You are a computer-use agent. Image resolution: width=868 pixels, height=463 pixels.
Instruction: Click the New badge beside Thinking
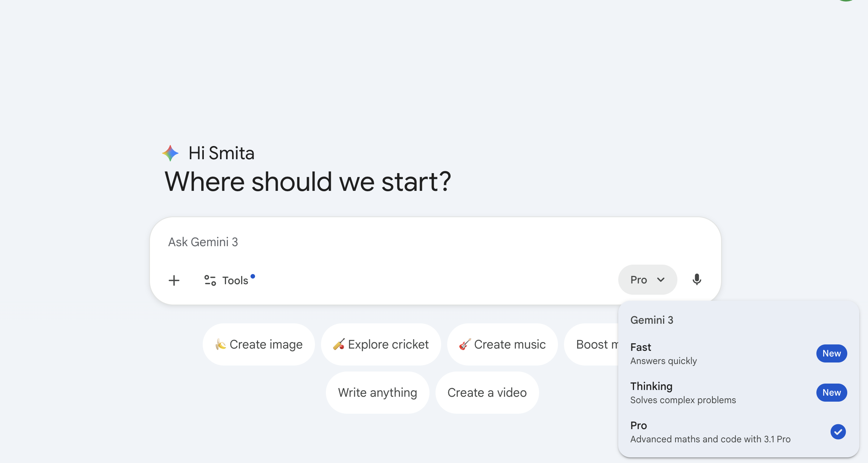(832, 393)
